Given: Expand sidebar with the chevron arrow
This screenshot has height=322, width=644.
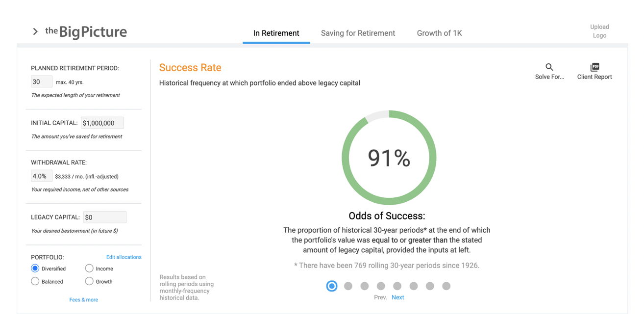Looking at the screenshot, I should pyautogui.click(x=35, y=32).
